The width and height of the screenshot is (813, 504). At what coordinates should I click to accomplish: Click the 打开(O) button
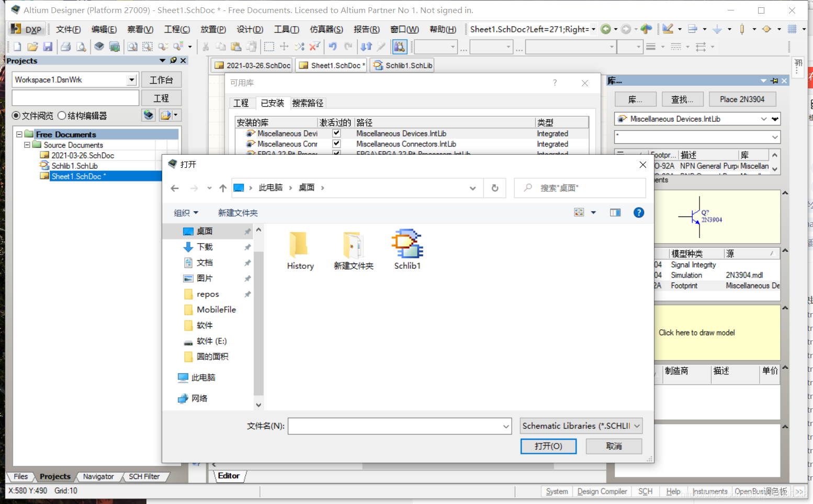(548, 446)
